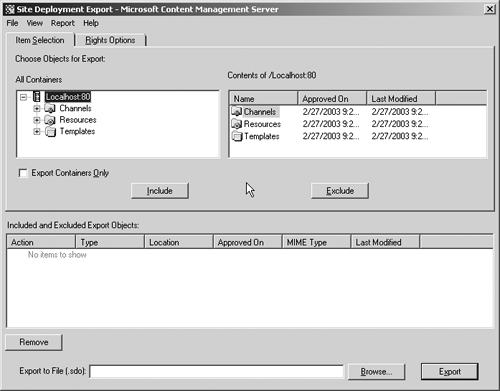Click the Channels icon in contents list
Screen dimensions: 500x391
[236, 111]
